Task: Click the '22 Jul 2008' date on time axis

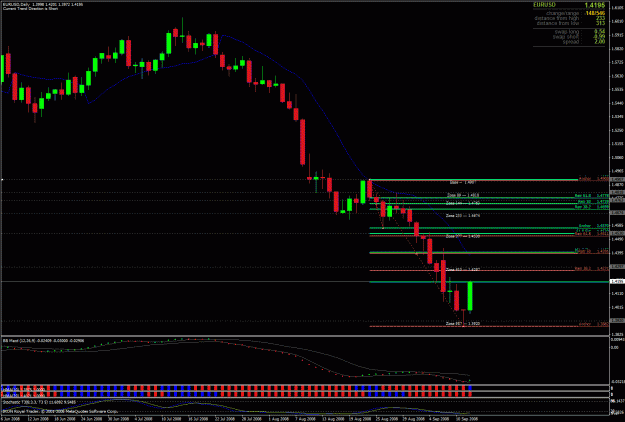Action: pyautogui.click(x=224, y=419)
